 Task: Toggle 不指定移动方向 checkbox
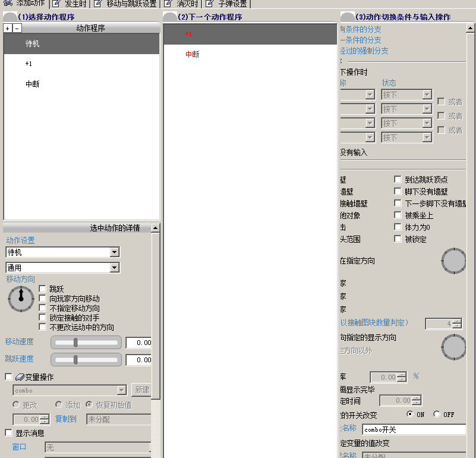tap(43, 308)
